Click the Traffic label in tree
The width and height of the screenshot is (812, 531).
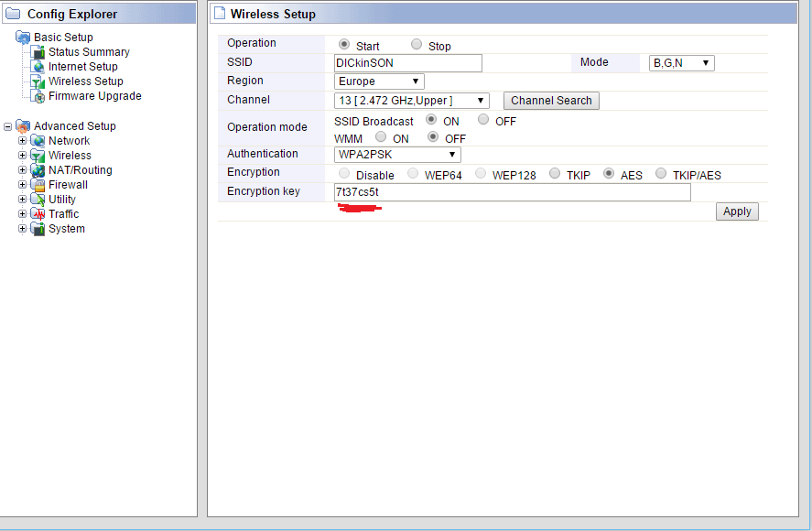tap(64, 214)
